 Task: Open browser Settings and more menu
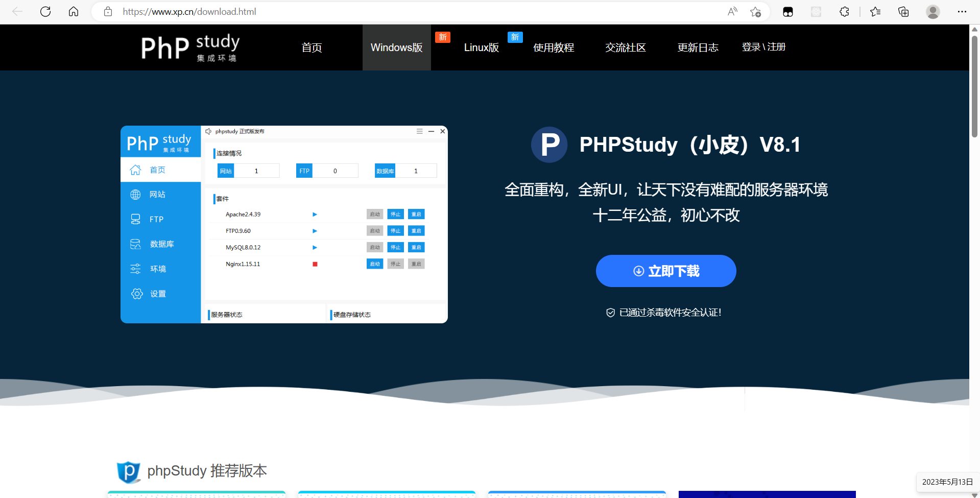(x=962, y=11)
